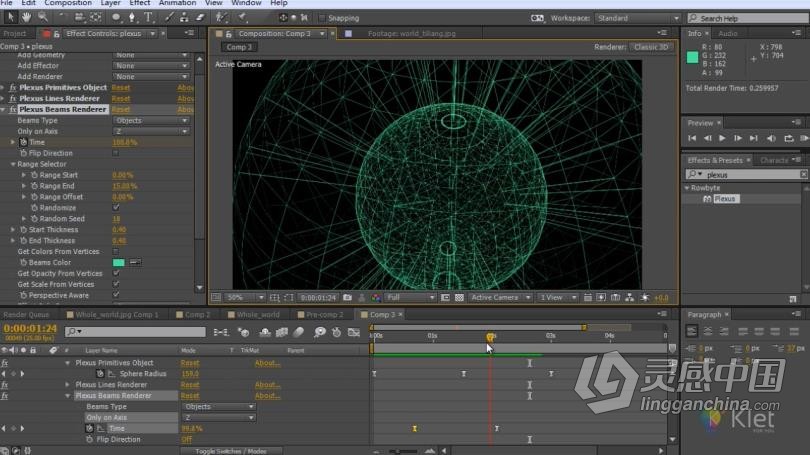Click the Time stopwatch in Effect Controls
Screen dimensions: 810x455
[x=23, y=142]
